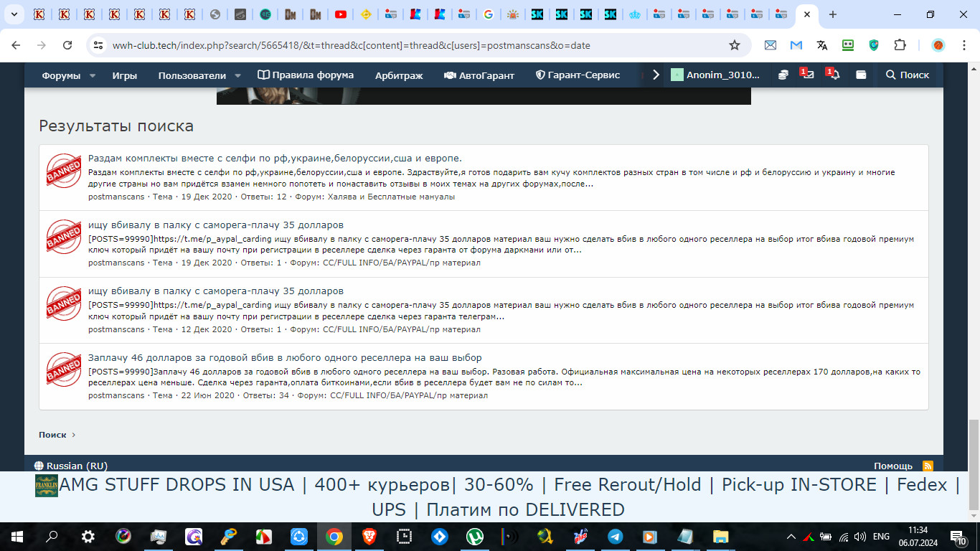Image resolution: width=980 pixels, height=551 pixels.
Task: Click the translate extension icon
Action: (822, 45)
